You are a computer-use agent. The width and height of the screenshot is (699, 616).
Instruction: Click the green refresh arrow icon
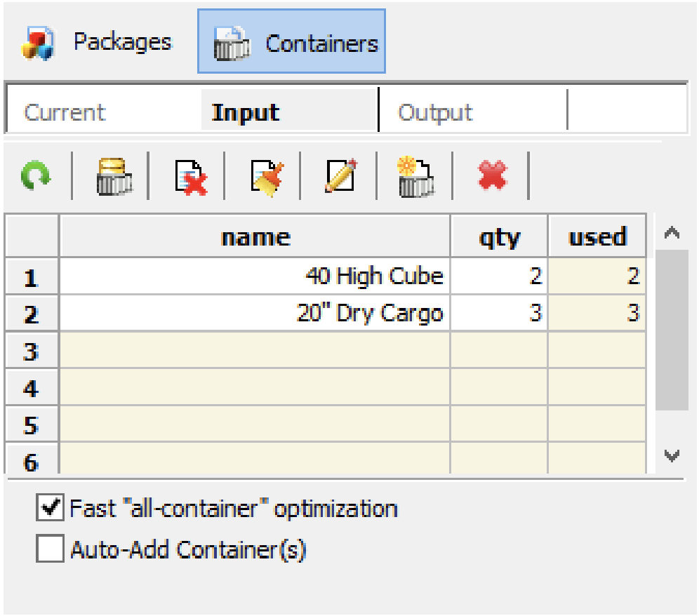35,177
